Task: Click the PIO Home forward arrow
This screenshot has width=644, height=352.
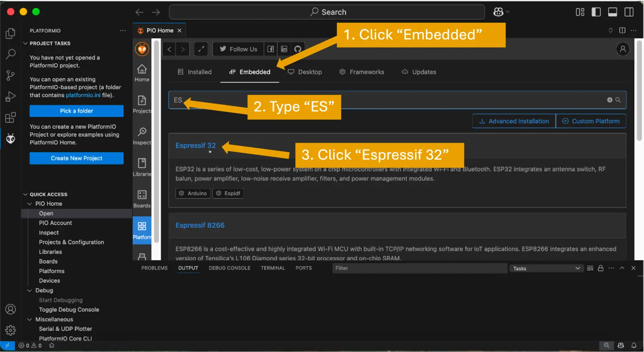Action: (183, 49)
